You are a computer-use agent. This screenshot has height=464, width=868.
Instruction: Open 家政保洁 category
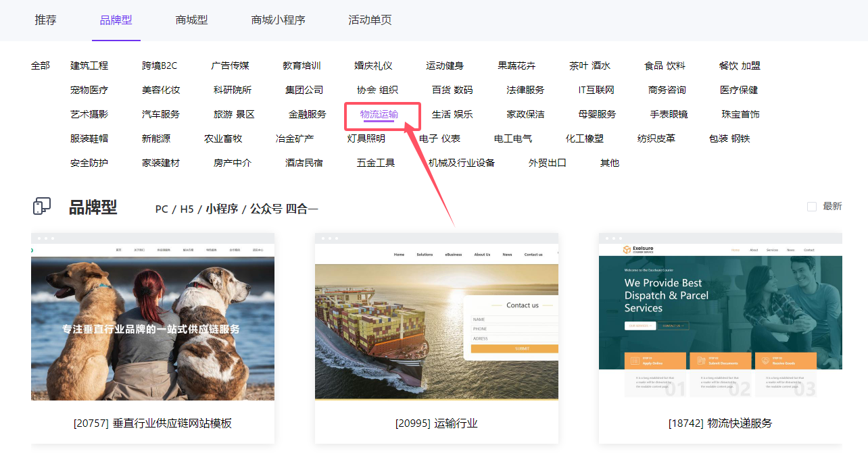click(525, 114)
